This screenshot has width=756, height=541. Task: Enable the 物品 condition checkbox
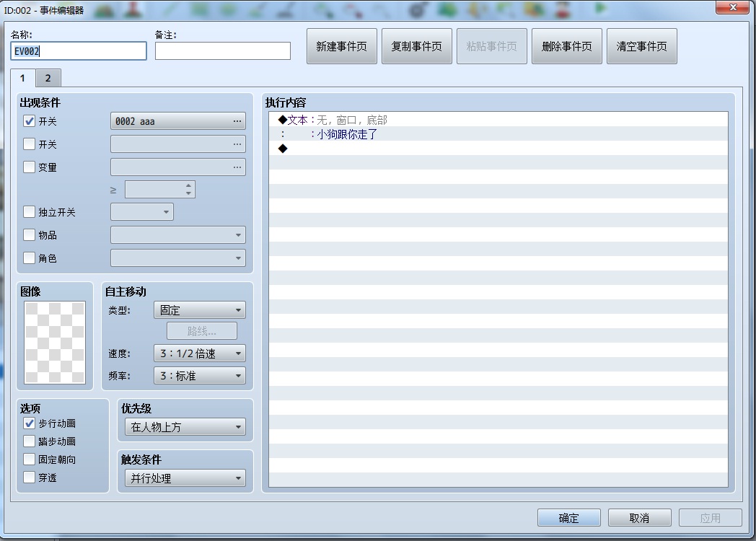point(30,235)
